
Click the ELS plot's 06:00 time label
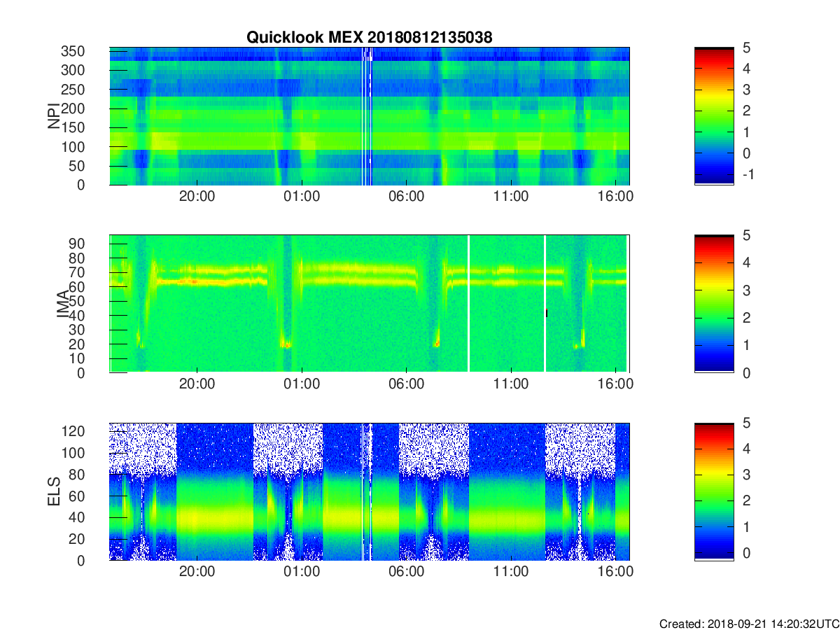click(x=407, y=572)
